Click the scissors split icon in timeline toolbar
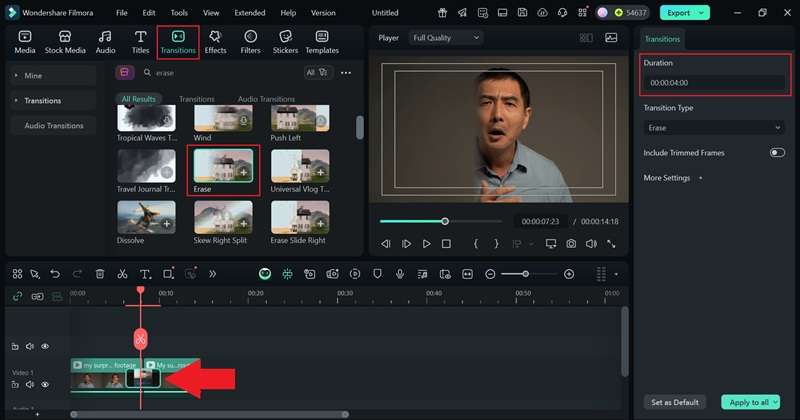This screenshot has width=800, height=420. click(x=122, y=274)
